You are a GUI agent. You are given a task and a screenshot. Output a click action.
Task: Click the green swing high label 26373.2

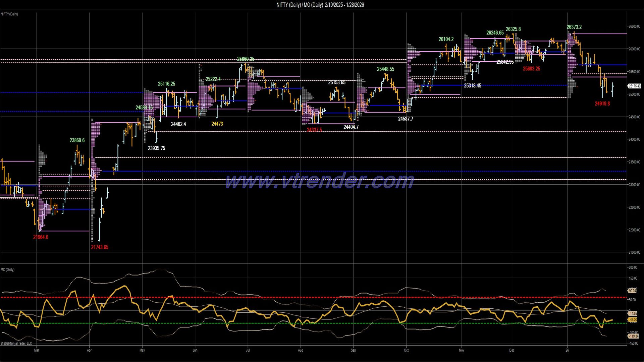[x=574, y=27]
